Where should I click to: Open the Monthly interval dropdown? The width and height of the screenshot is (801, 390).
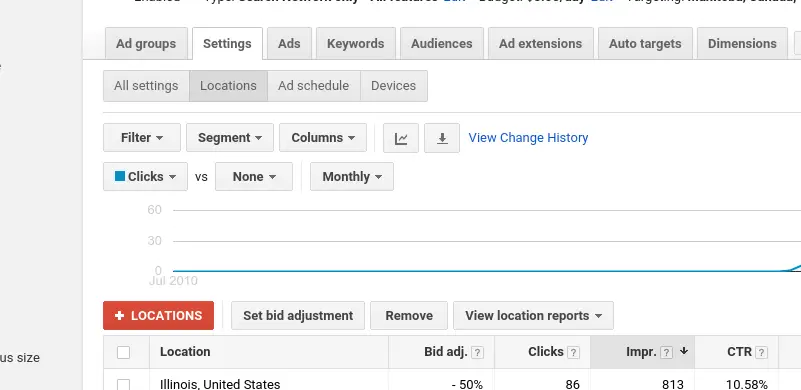tap(352, 177)
